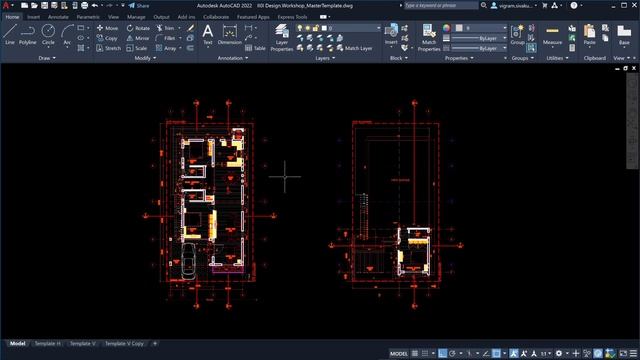
Task: Click the Undo arrow
Action: click(x=95, y=6)
